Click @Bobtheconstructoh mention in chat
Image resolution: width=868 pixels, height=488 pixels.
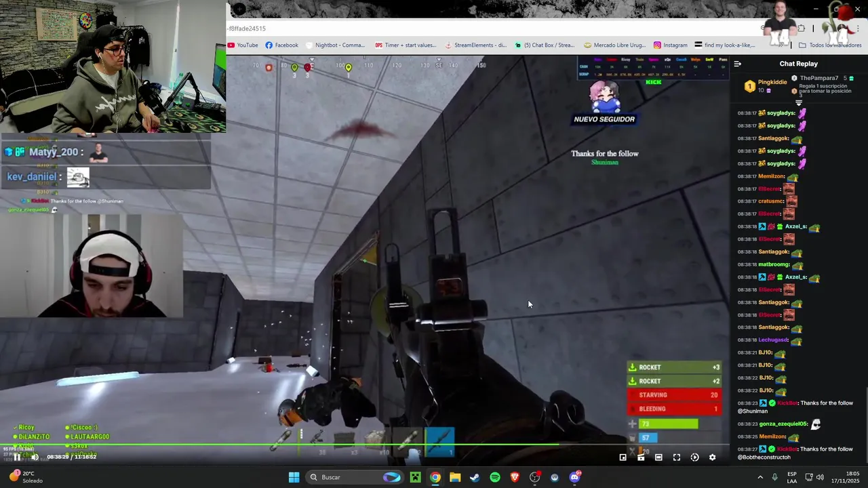(x=764, y=457)
